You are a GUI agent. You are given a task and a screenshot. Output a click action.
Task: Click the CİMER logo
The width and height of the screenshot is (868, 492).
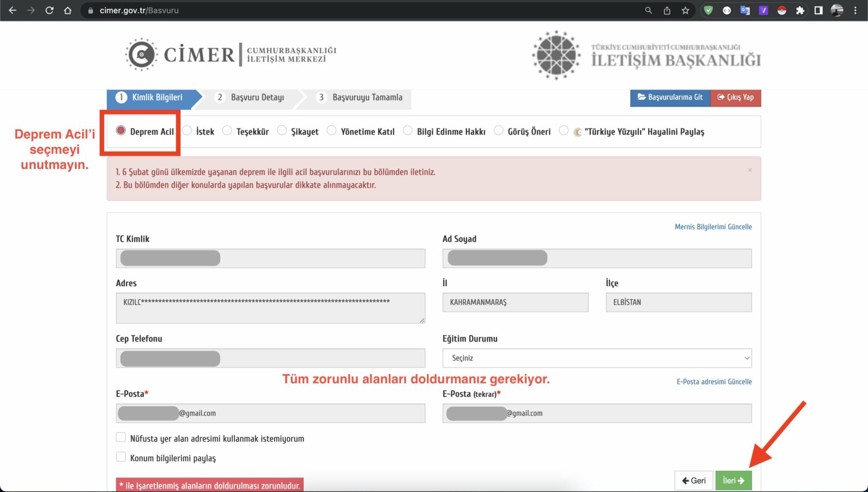coord(180,54)
